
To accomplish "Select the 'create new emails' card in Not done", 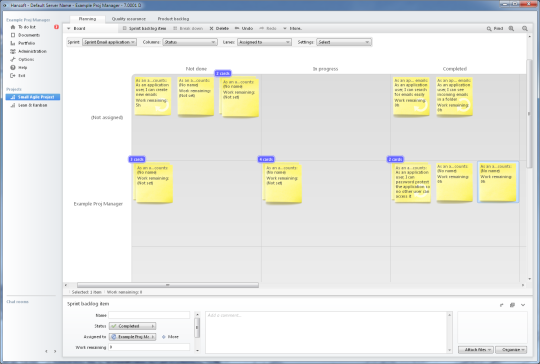I will [x=153, y=96].
